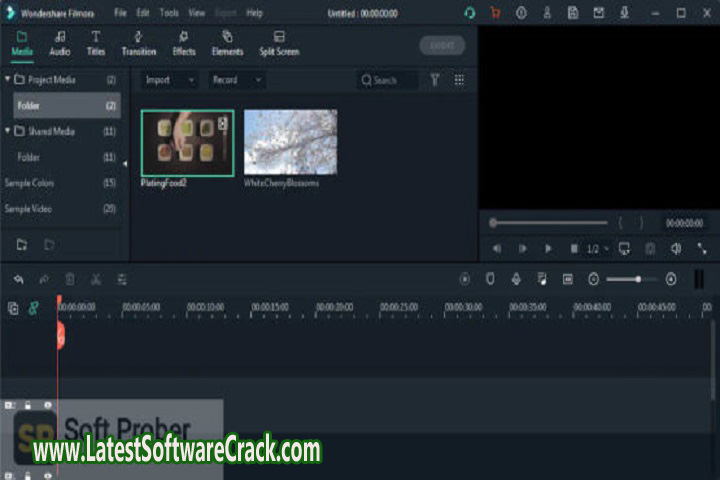Toggle the green auto ripple link icon

(x=34, y=309)
